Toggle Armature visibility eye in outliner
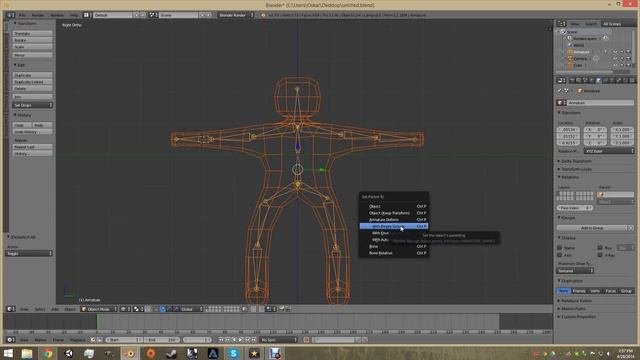 pyautogui.click(x=615, y=52)
